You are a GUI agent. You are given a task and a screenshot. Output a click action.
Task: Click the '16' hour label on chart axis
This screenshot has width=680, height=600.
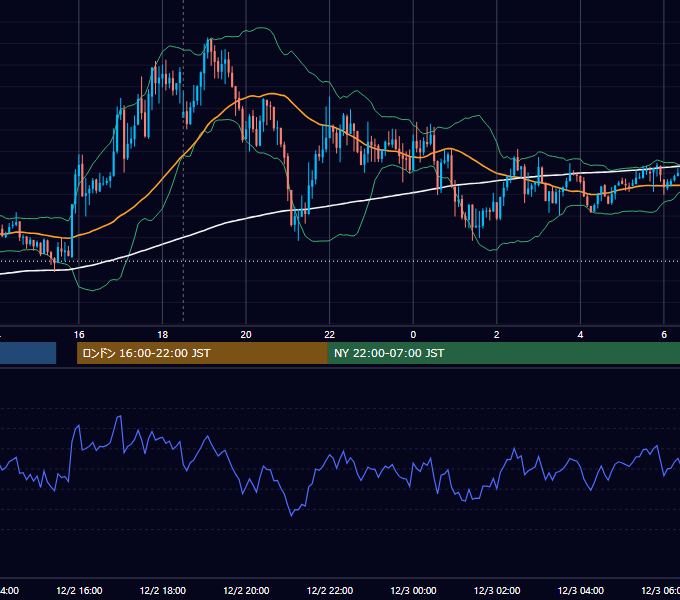coord(79,335)
